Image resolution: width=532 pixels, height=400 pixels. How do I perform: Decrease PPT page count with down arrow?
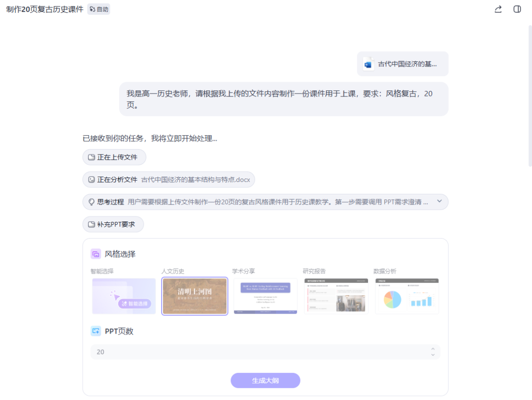pyautogui.click(x=433, y=355)
